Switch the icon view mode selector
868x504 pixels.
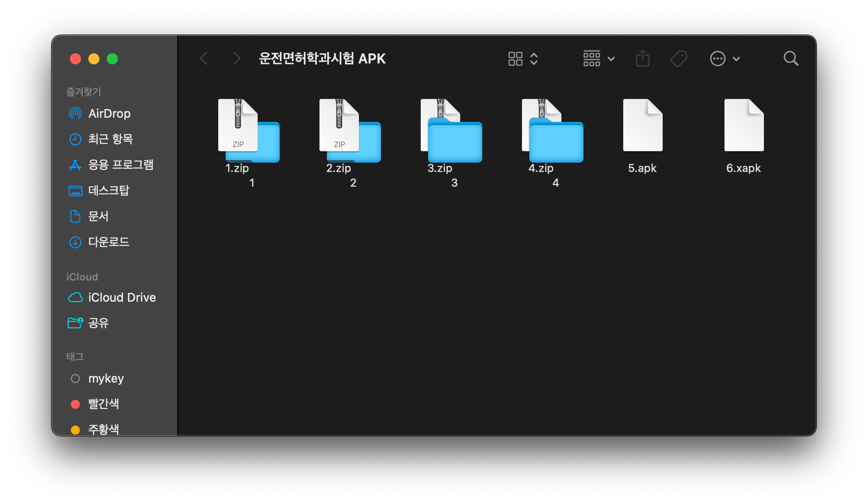point(523,59)
